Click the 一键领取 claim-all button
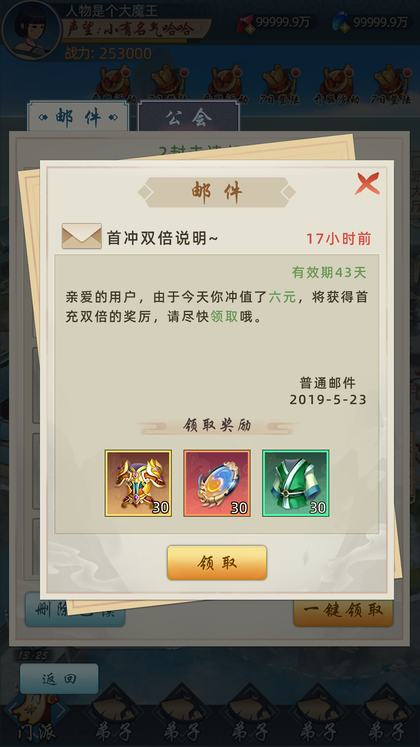 pos(343,610)
